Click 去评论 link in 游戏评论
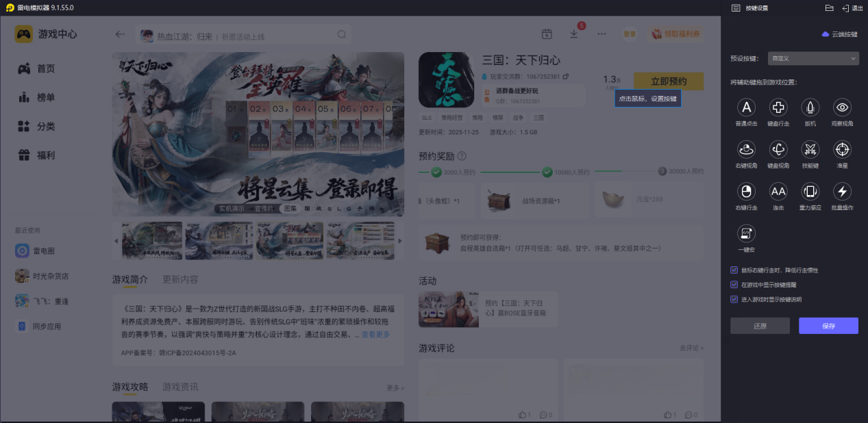 (x=691, y=348)
